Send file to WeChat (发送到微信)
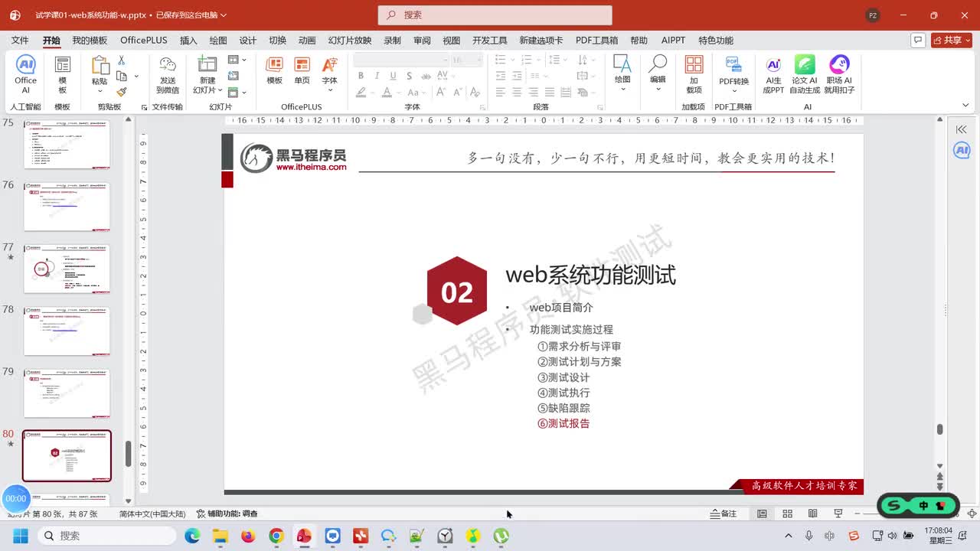The height and width of the screenshot is (551, 980). click(168, 74)
